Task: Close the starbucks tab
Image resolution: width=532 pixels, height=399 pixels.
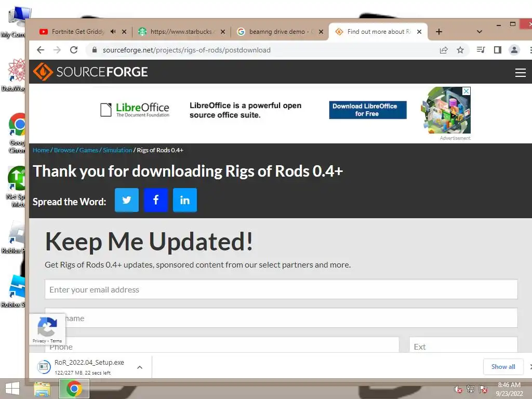Action: pos(222,32)
